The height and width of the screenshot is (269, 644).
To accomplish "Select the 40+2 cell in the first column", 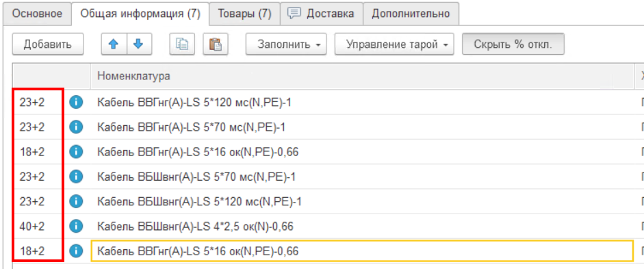I will pyautogui.click(x=32, y=226).
